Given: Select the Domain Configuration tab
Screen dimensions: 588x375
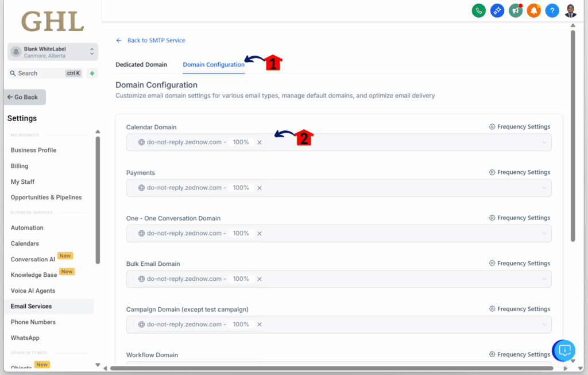Looking at the screenshot, I should [x=214, y=64].
